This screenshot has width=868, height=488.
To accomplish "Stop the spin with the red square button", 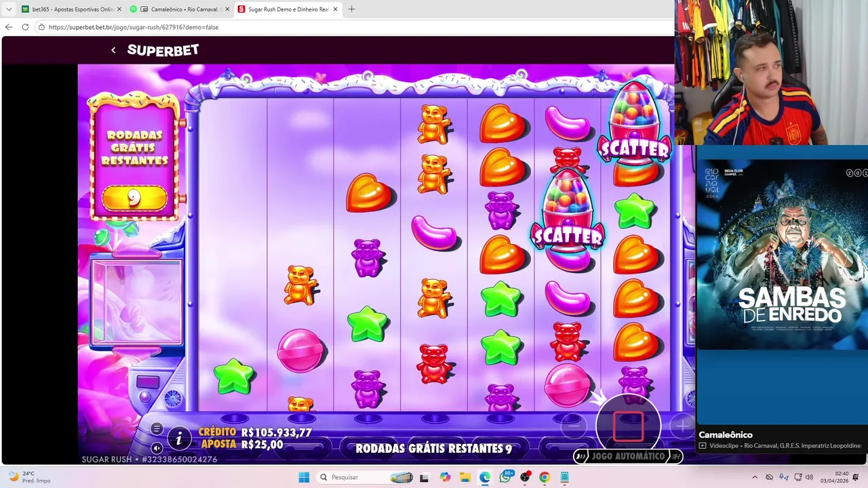I will [x=628, y=426].
